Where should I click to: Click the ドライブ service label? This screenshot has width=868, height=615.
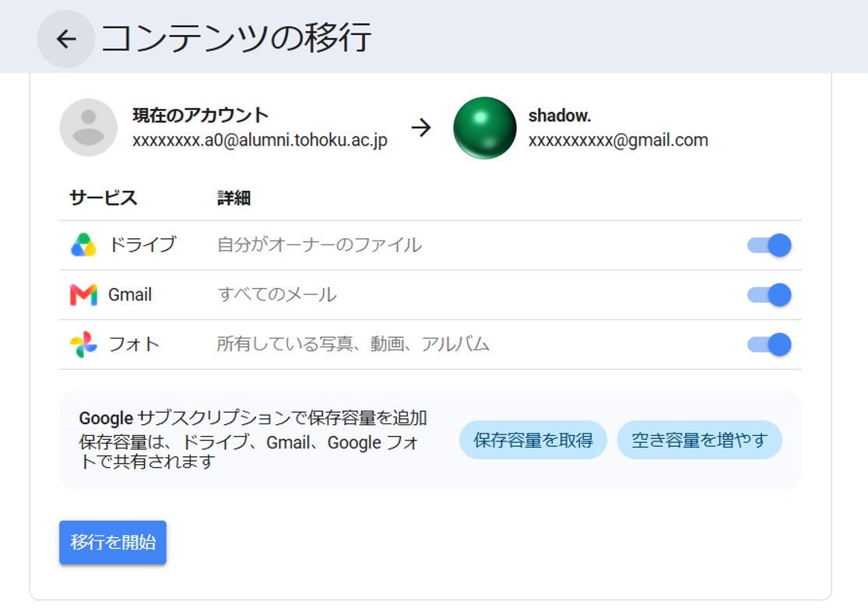pyautogui.click(x=142, y=244)
